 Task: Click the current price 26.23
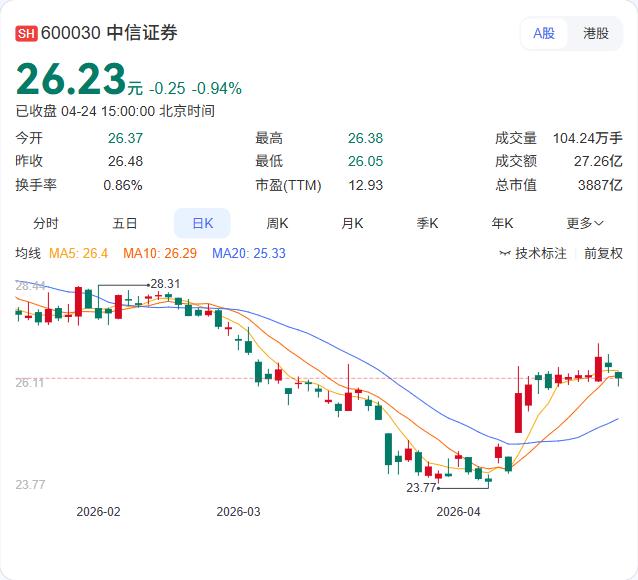tap(71, 79)
